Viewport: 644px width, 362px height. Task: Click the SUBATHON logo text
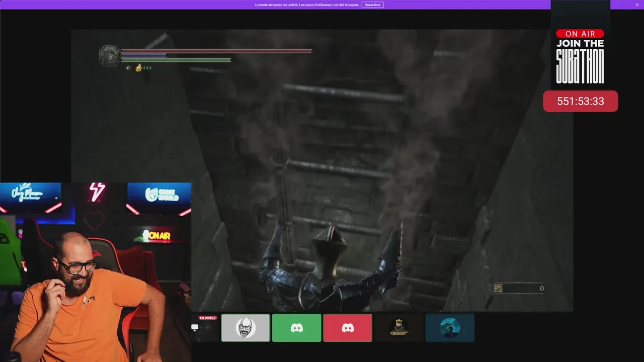580,66
